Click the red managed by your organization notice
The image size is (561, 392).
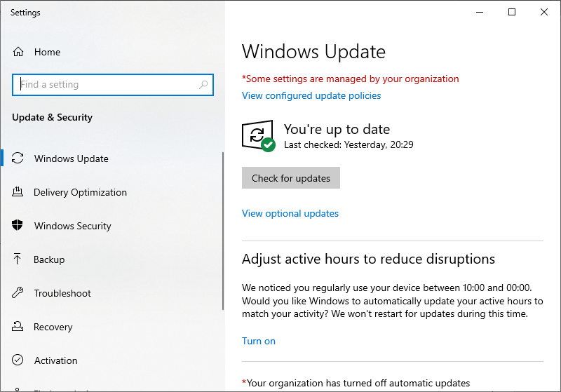tap(350, 79)
